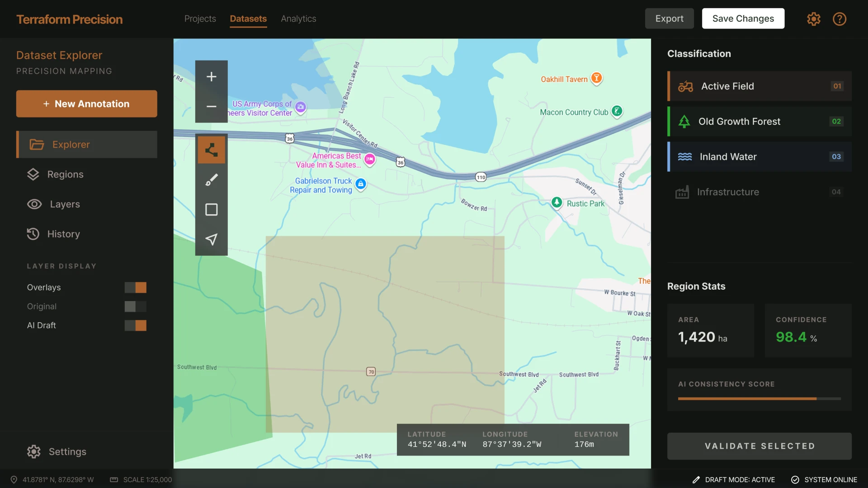Viewport: 868px width, 488px height.
Task: Toggle the AI Draft switch
Action: coord(135,325)
